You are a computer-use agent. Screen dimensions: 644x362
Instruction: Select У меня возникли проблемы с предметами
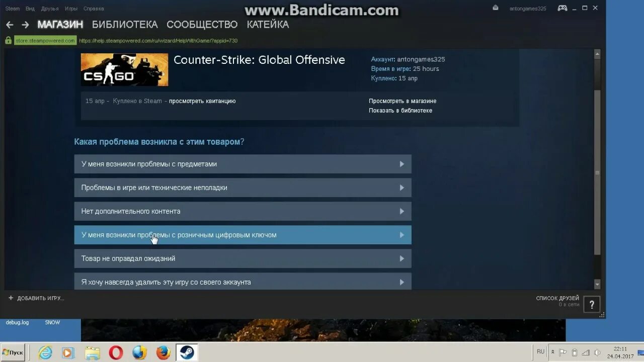coord(243,164)
